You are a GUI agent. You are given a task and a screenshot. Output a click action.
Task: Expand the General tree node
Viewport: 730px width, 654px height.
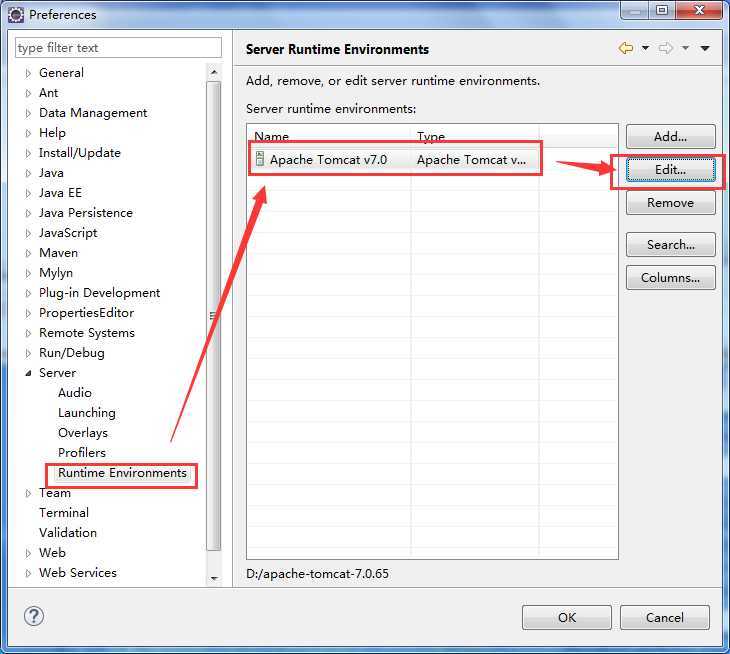tap(28, 74)
